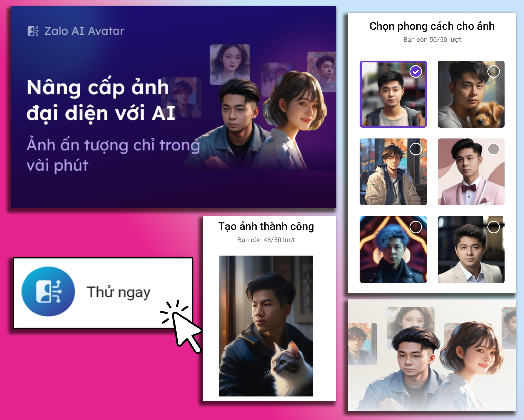Select the radio on anime autumn street style
The height and width of the screenshot is (420, 524).
tap(416, 149)
